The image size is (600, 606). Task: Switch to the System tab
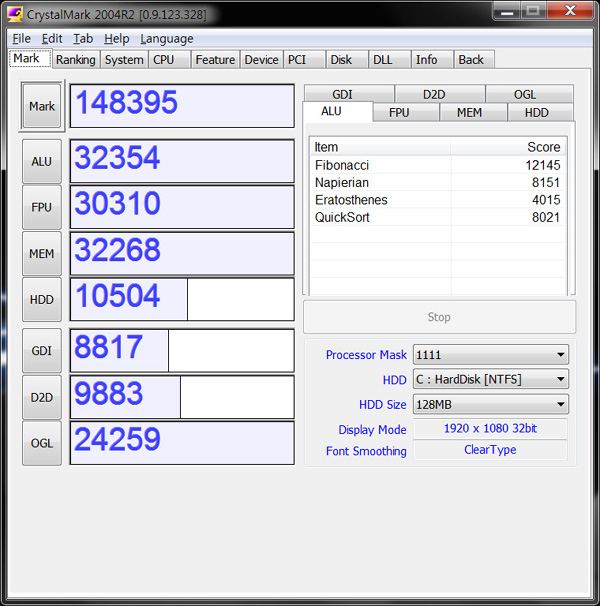coord(124,60)
